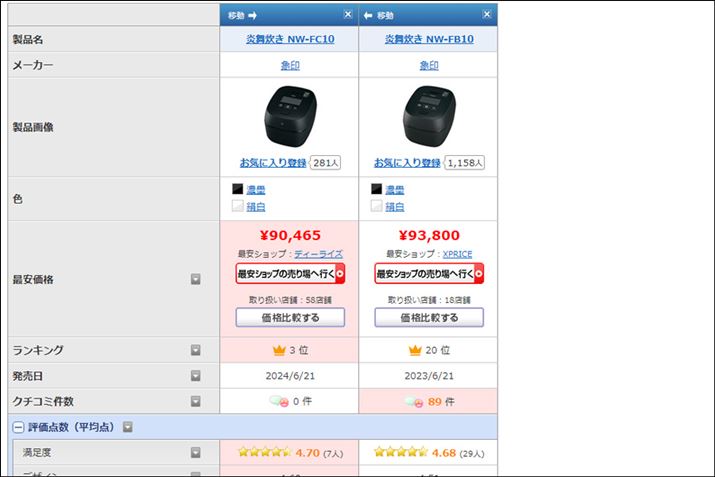Click the 89 件 review count
This screenshot has height=477, width=715.
441,402
